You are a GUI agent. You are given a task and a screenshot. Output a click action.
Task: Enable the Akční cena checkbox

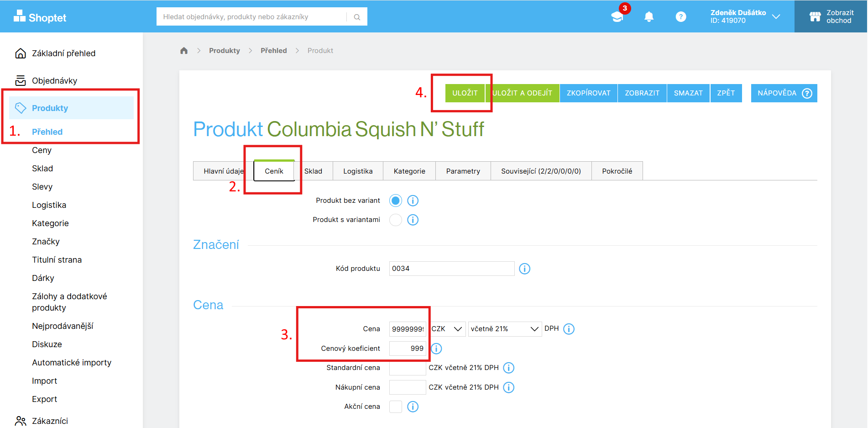[x=396, y=407]
